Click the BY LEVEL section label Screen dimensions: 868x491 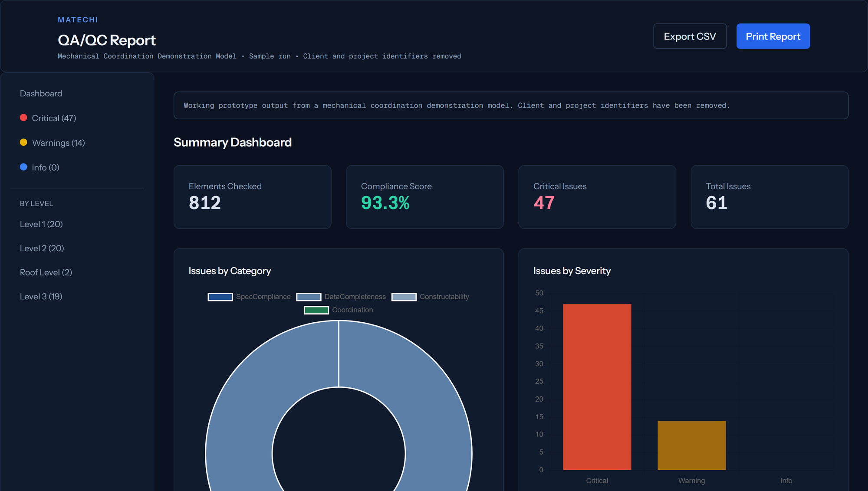pos(36,204)
